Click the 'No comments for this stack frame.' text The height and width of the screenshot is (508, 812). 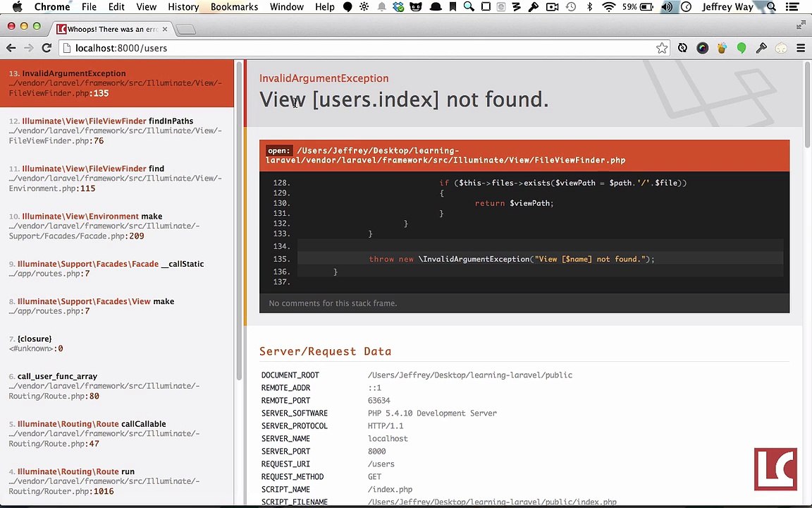coord(333,303)
